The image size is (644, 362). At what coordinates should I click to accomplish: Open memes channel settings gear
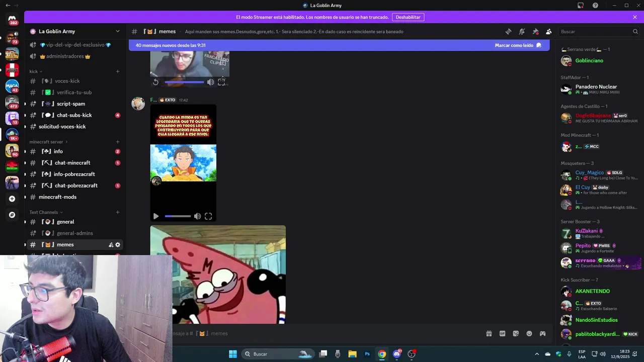(118, 245)
